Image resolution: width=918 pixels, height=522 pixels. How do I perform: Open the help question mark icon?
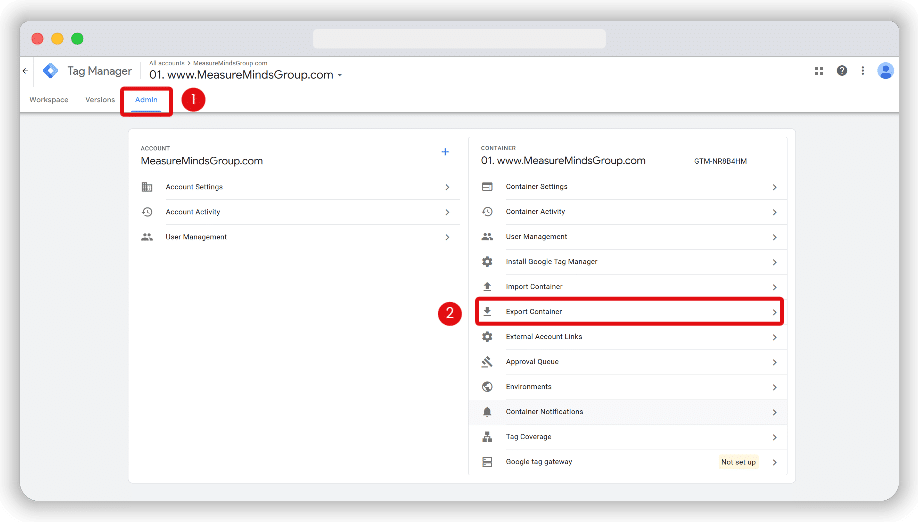(x=842, y=71)
